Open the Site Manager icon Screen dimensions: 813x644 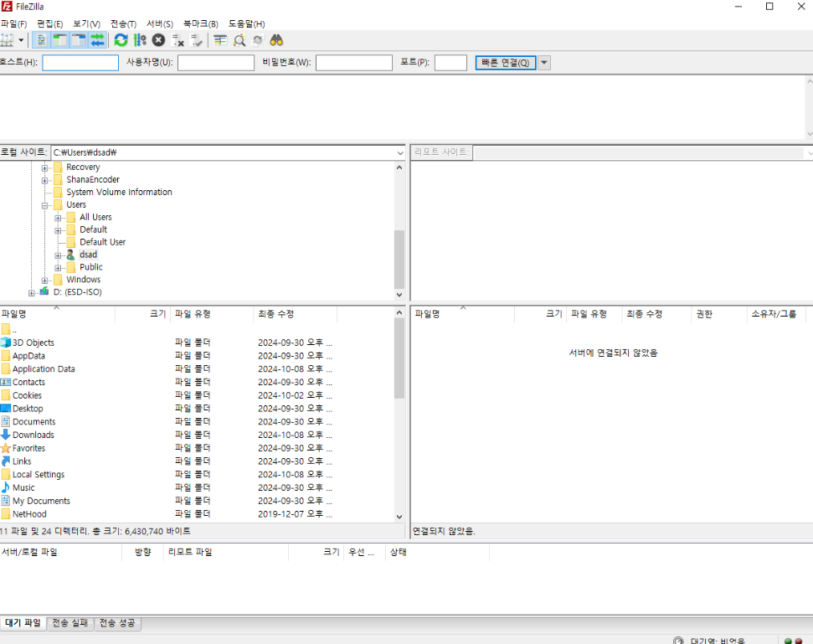tap(7, 40)
